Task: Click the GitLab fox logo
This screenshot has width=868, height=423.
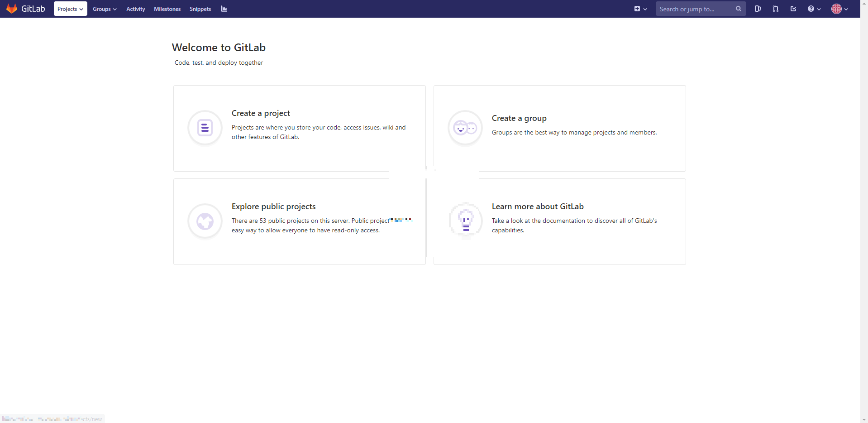Action: click(x=12, y=9)
